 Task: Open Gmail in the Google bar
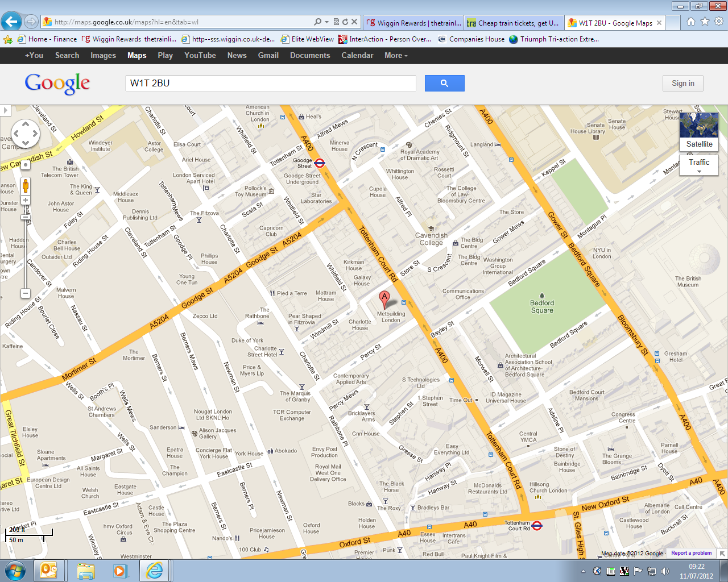[x=268, y=55]
